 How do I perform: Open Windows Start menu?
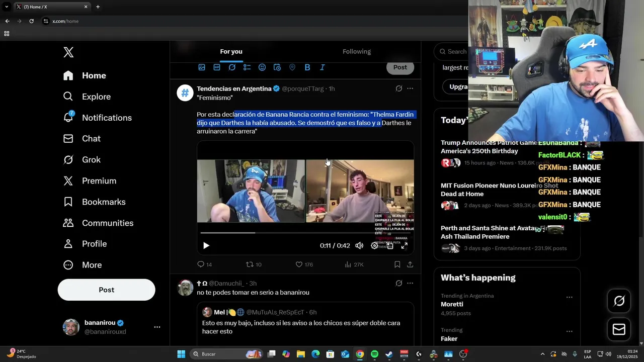coord(181,354)
